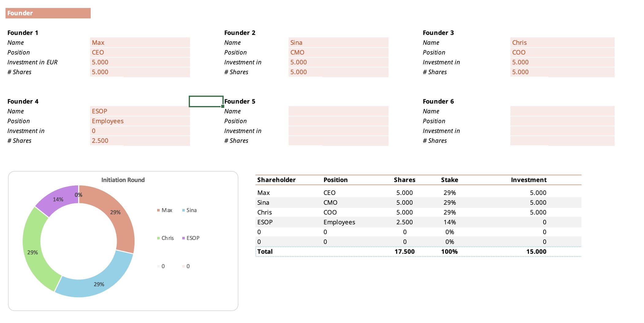Click the ESOP legend marker in chart
644x323 pixels.
pos(184,238)
